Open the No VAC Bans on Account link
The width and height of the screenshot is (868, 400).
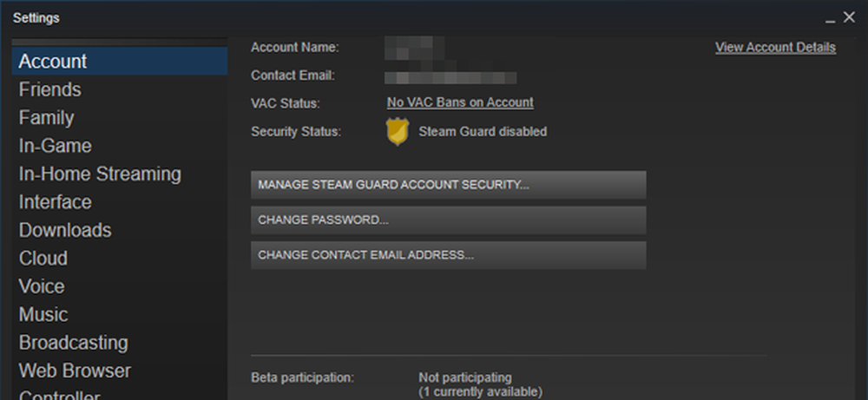pyautogui.click(x=460, y=102)
